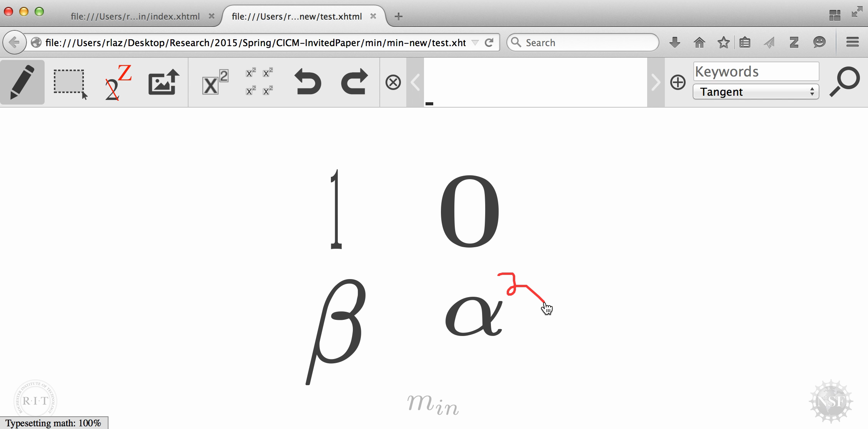
Task: Undo the last stroke
Action: pyautogui.click(x=307, y=82)
